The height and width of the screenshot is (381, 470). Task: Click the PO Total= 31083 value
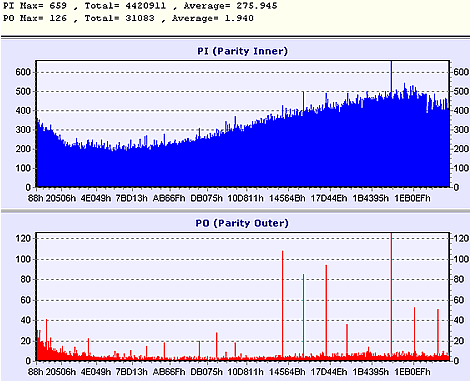click(120, 18)
